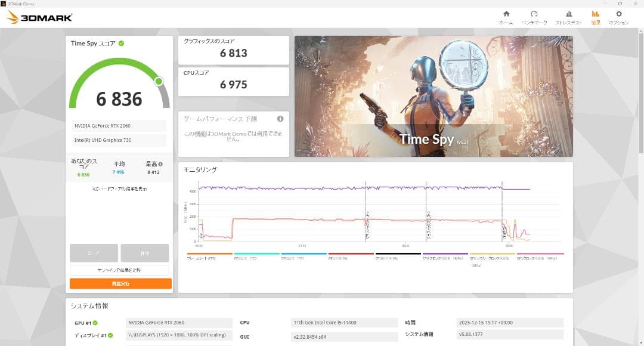Click the info icon in ゲームパフォーマンス予測 panel
The image size is (644, 346).
279,118
